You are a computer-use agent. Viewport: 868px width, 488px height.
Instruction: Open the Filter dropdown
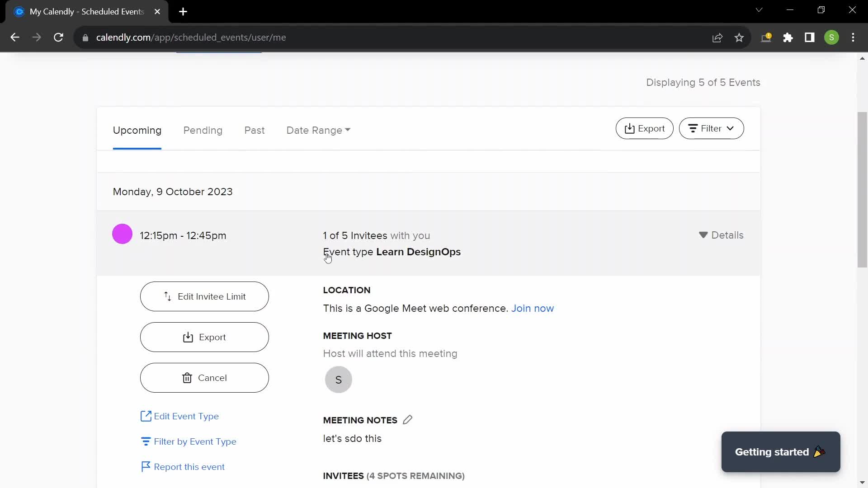click(711, 128)
